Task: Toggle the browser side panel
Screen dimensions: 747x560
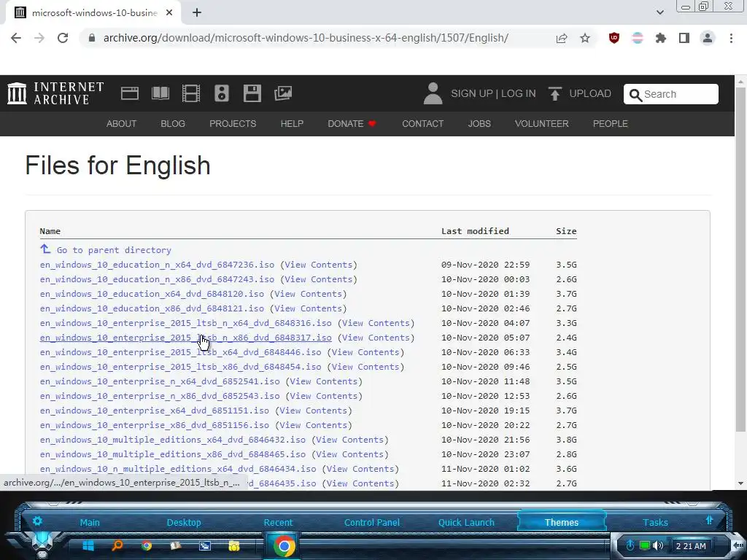Action: pos(684,38)
